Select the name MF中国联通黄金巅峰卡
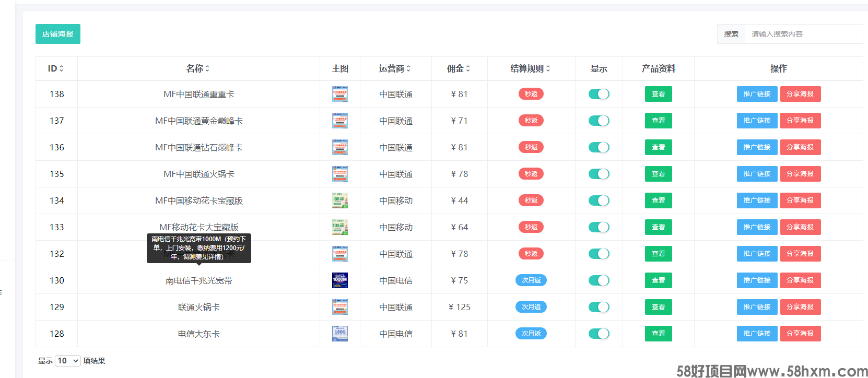868x378 pixels. click(x=199, y=121)
